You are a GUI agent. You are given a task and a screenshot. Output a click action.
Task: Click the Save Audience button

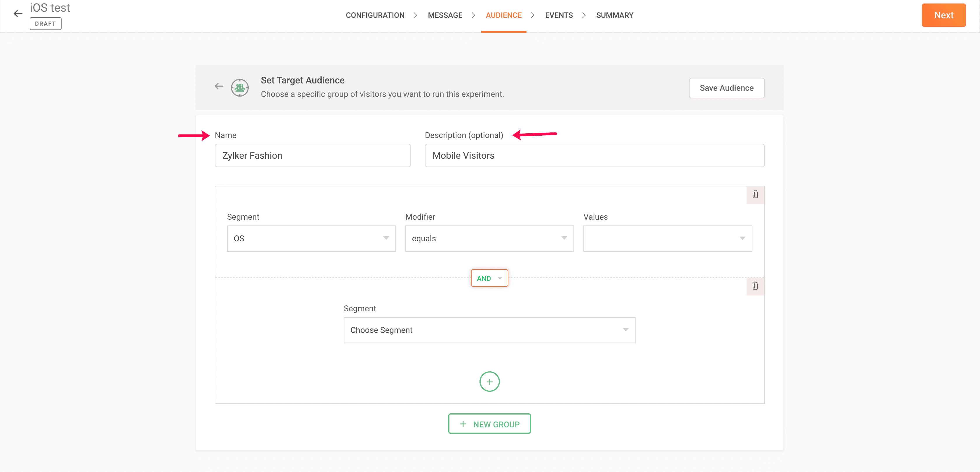coord(726,88)
